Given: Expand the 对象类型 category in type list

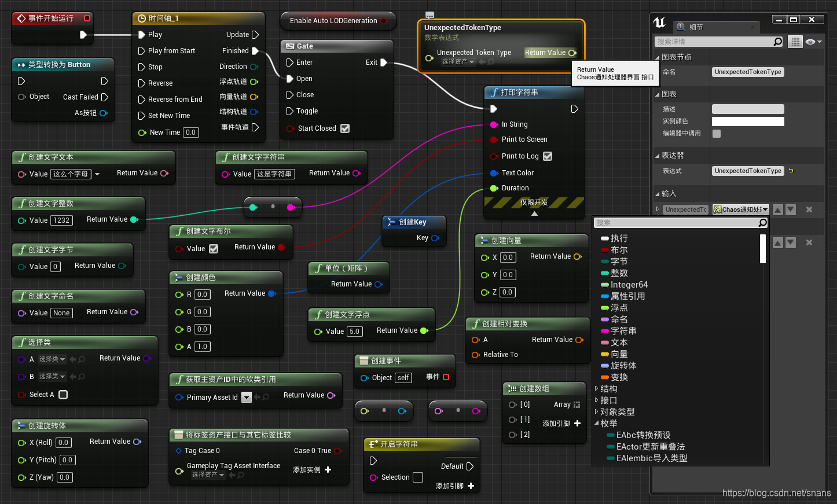Looking at the screenshot, I should coord(597,412).
